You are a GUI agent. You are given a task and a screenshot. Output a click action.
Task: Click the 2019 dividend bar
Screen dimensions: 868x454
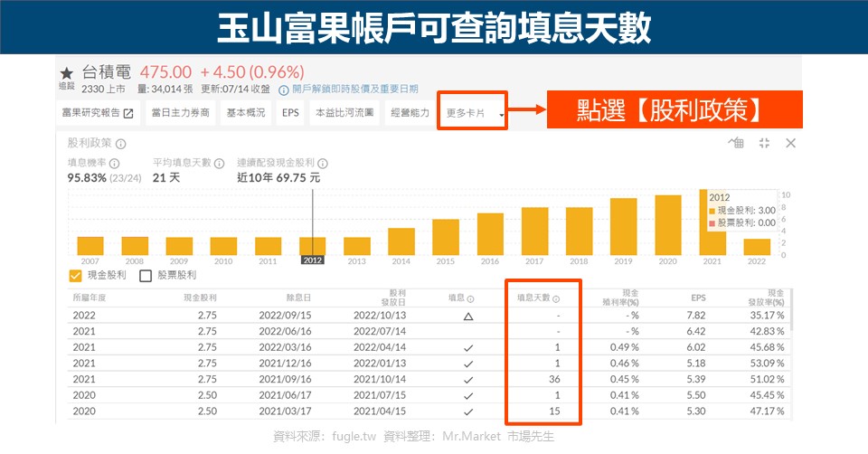pos(623,226)
